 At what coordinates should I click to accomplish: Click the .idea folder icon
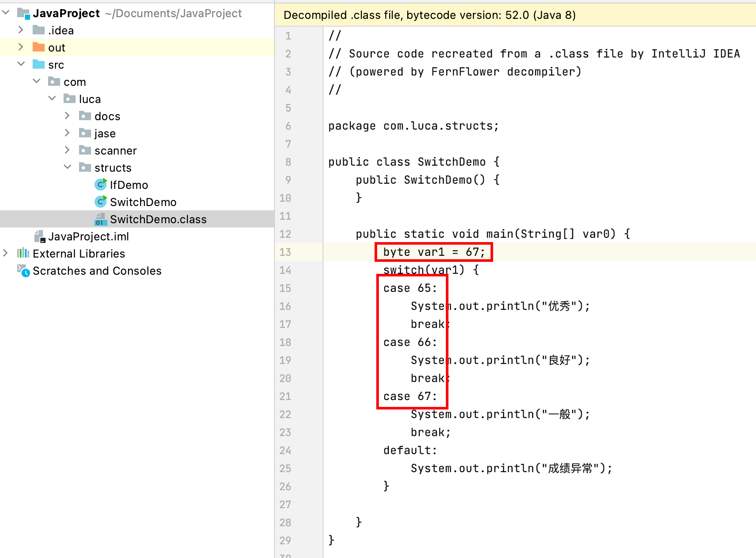pyautogui.click(x=39, y=30)
